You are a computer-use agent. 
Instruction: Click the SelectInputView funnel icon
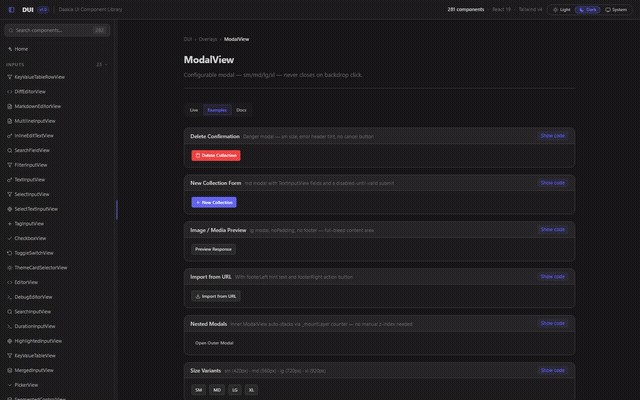tap(10, 195)
